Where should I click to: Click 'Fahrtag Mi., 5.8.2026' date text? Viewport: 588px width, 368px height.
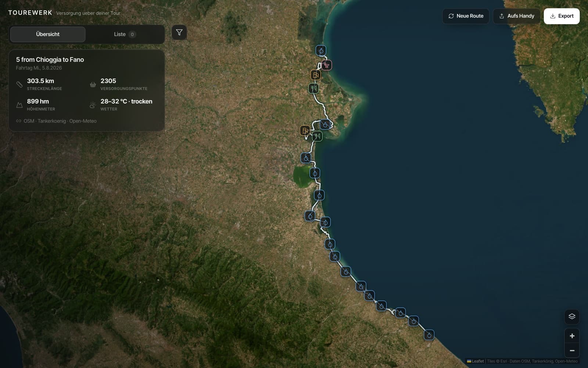[x=39, y=68]
